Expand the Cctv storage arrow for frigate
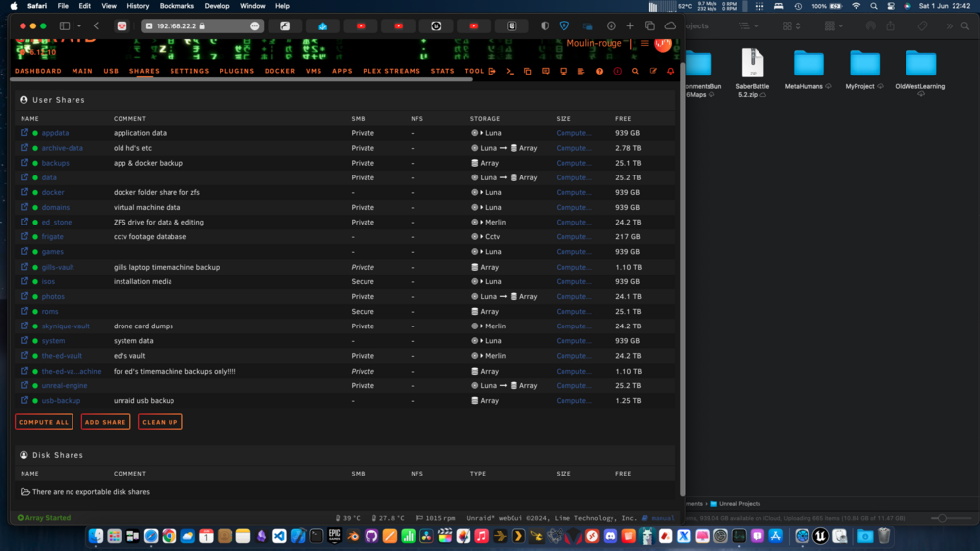 pos(482,237)
